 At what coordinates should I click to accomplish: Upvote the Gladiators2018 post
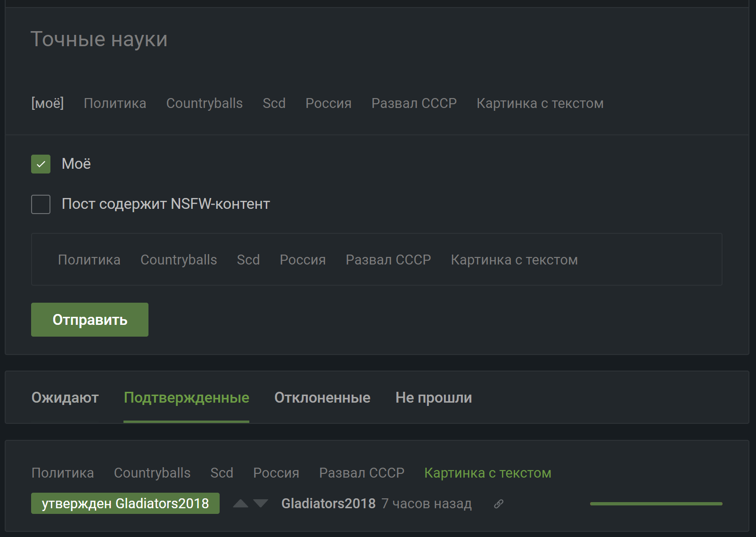(241, 504)
